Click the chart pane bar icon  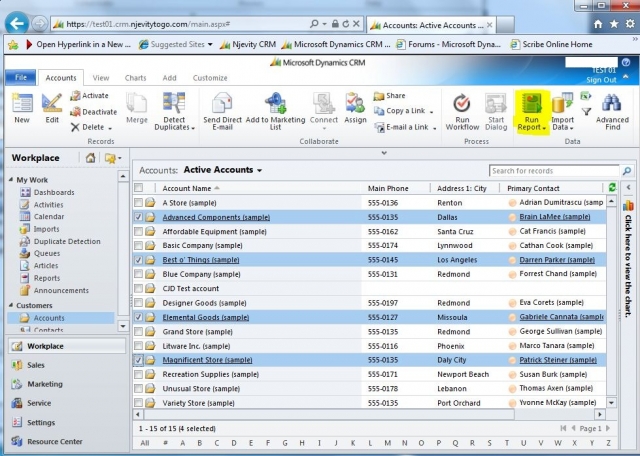628,206
